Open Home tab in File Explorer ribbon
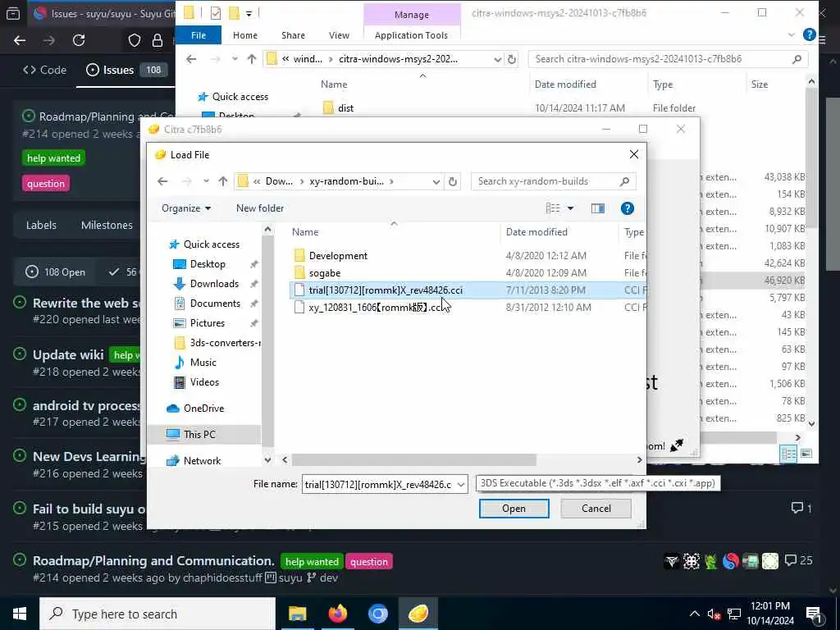The image size is (840, 630). tap(244, 35)
